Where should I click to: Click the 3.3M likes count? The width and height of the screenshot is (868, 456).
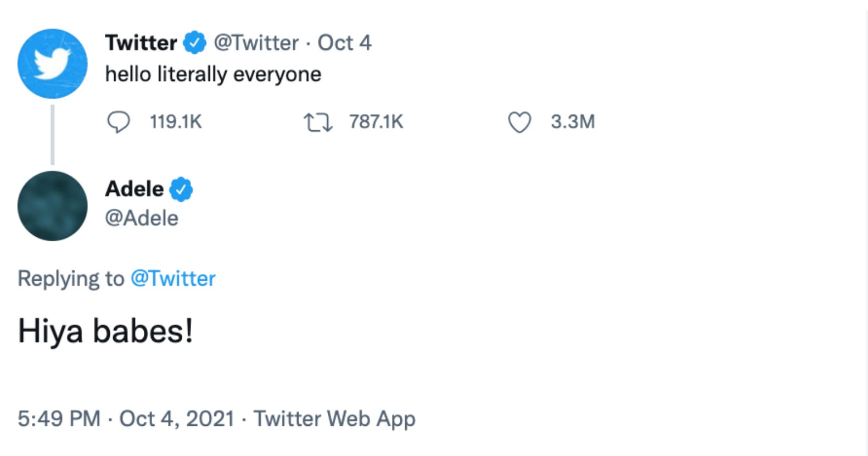pos(573,122)
